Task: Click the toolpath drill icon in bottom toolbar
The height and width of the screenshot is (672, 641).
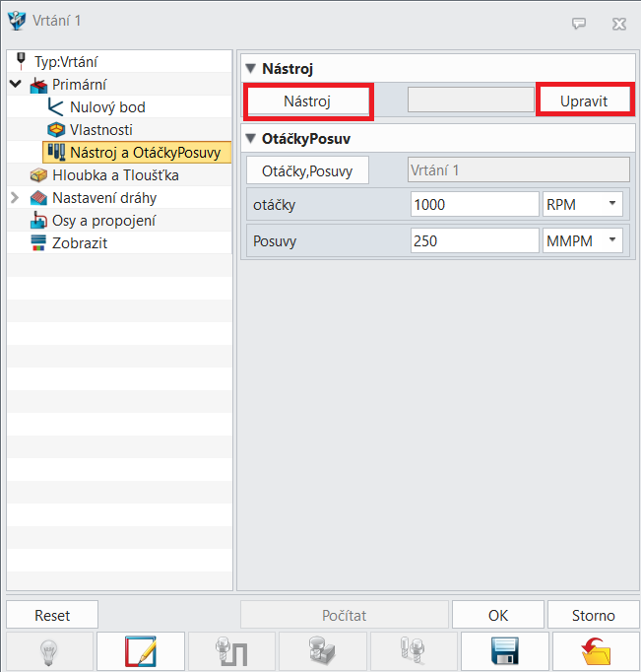Action: [x=231, y=652]
